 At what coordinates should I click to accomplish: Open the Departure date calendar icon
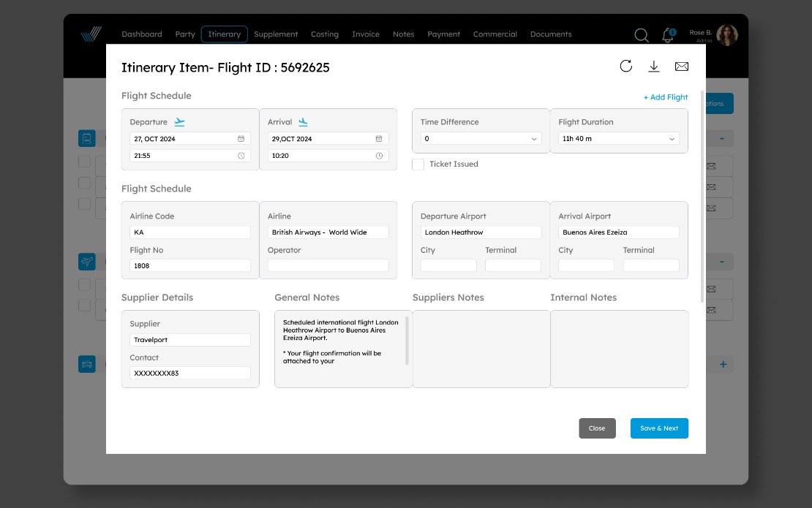click(241, 139)
